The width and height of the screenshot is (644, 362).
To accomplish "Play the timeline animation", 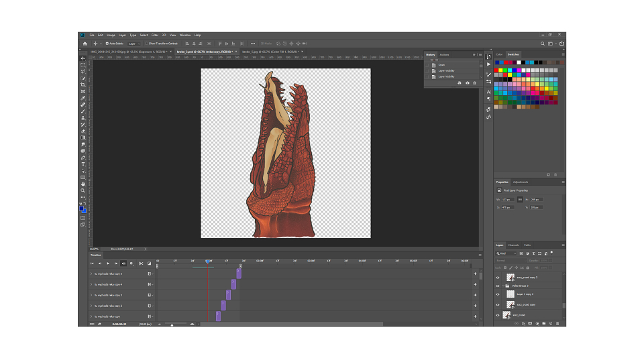I will coord(108,263).
